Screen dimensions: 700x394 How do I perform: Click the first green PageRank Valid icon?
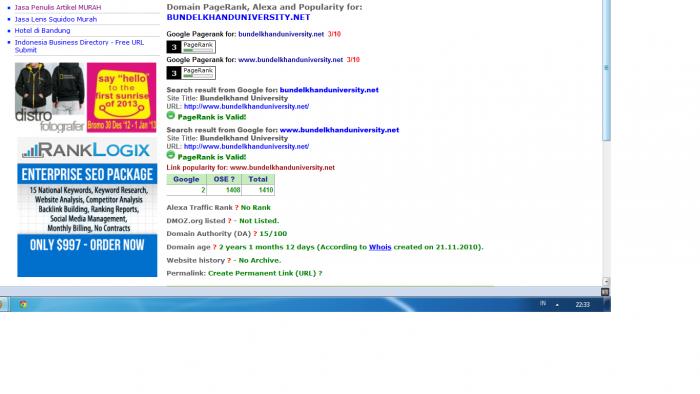(171, 116)
